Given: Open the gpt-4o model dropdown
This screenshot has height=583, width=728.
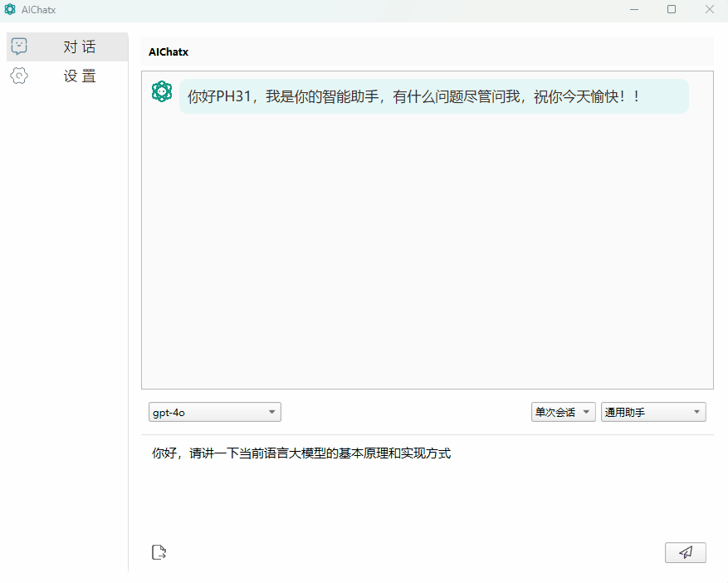Looking at the screenshot, I should pos(214,411).
